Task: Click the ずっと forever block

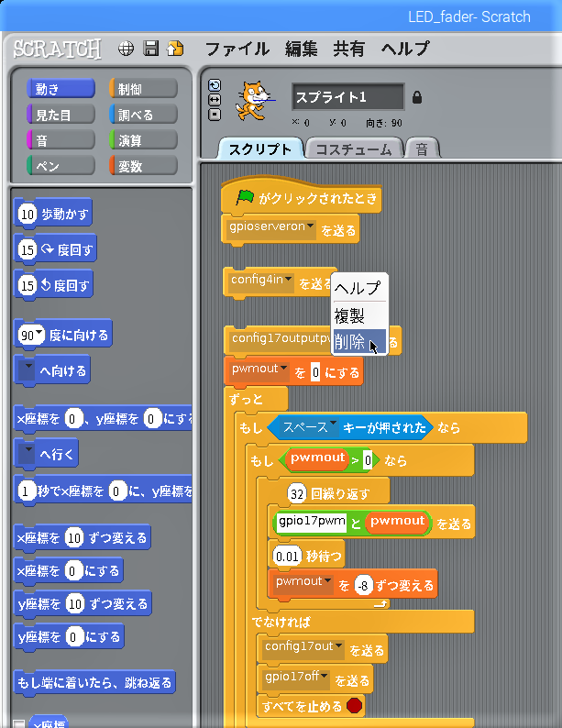Action: click(246, 399)
